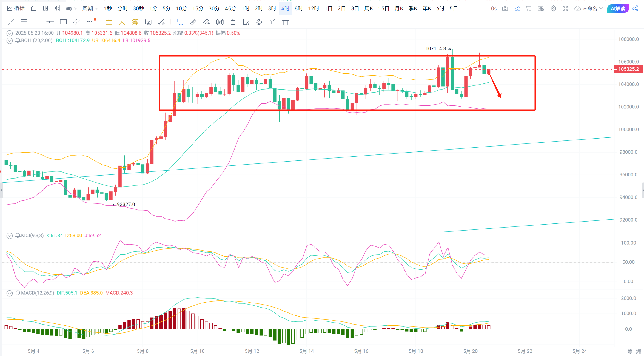
Task: Click the rewind replay icon
Action: (57, 8)
